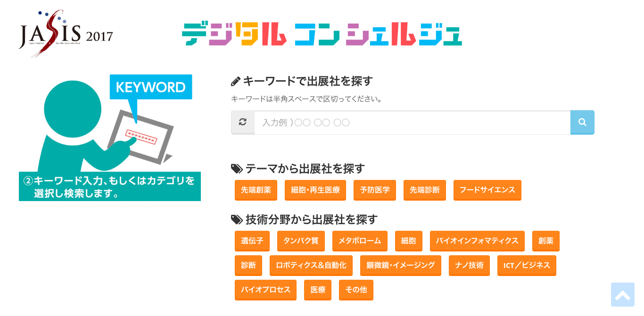
Task: Select the その他 tag
Action: 356,290
